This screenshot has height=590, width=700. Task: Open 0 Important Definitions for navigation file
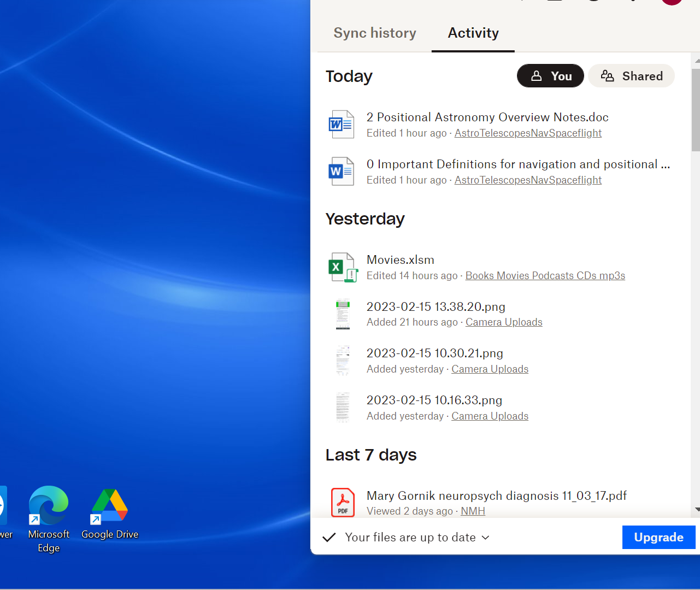[x=518, y=164]
